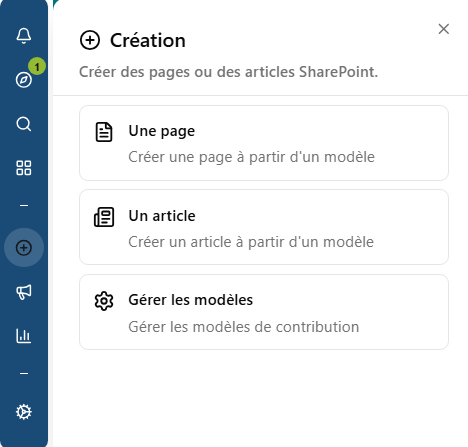468x447 pixels.
Task: Close the Création panel
Action: [x=444, y=29]
